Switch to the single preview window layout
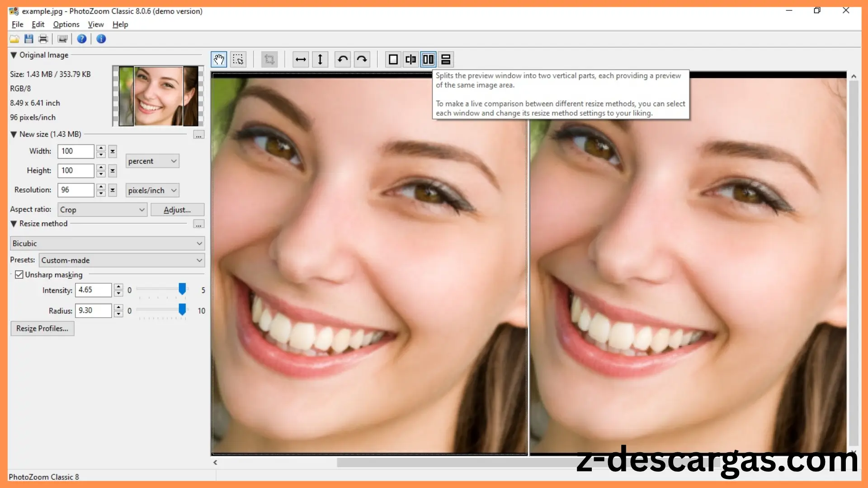The image size is (868, 488). [x=393, y=59]
